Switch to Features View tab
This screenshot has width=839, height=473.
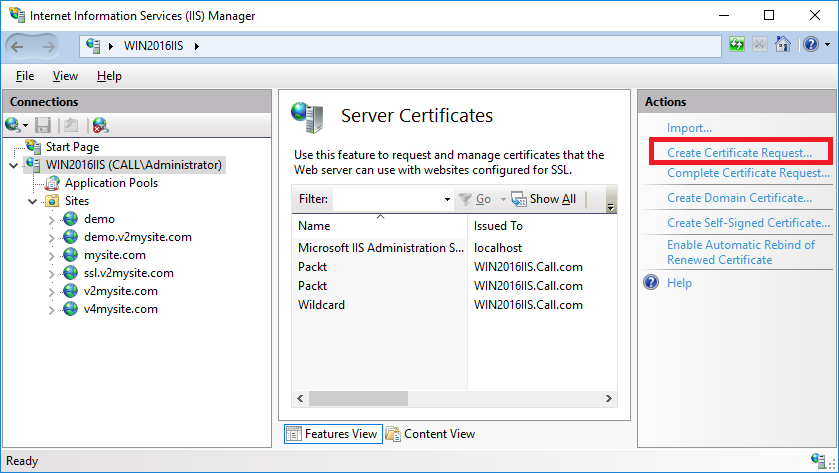(x=333, y=434)
